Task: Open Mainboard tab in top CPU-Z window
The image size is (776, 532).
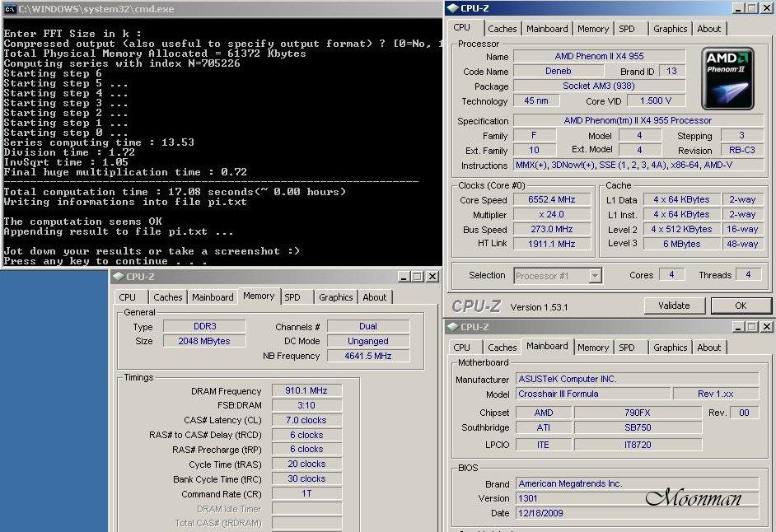Action: tap(547, 29)
